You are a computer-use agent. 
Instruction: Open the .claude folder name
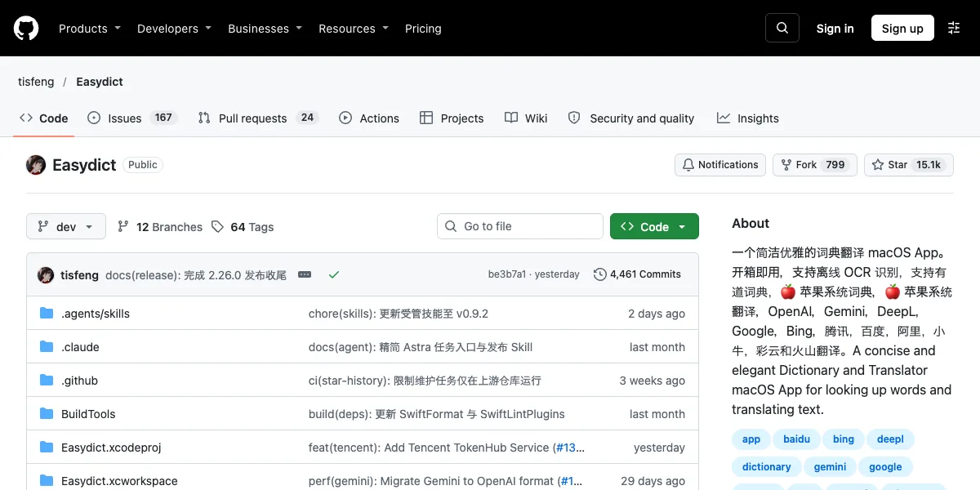point(80,347)
